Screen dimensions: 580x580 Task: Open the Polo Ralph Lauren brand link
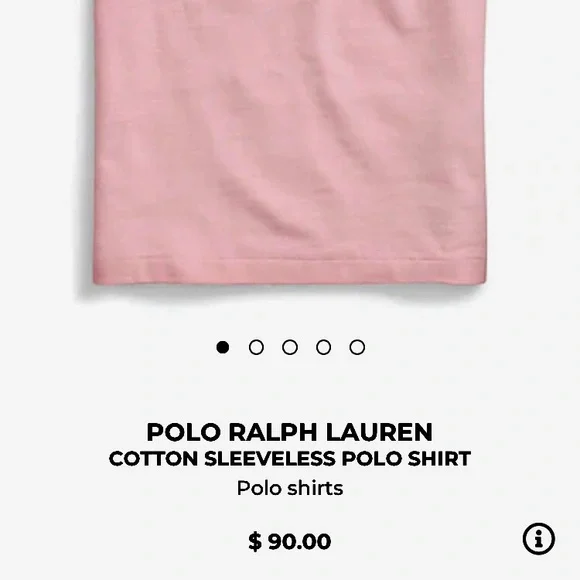[290, 432]
